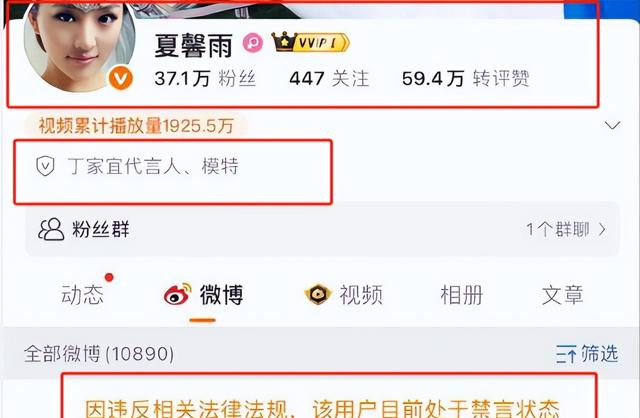Open the 相册 album tab
640x418 pixels.
pyautogui.click(x=462, y=295)
